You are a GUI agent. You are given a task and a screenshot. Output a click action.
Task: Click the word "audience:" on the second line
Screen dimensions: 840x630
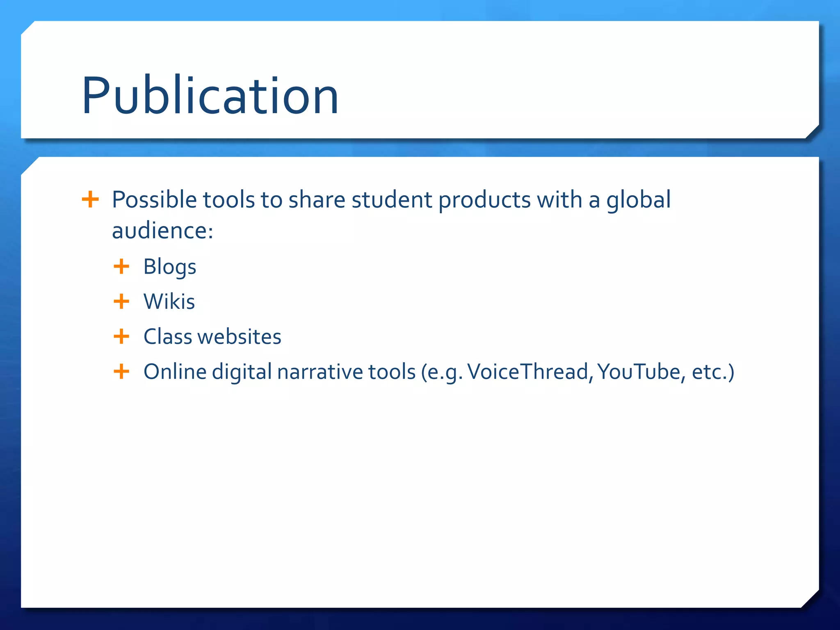click(x=163, y=231)
